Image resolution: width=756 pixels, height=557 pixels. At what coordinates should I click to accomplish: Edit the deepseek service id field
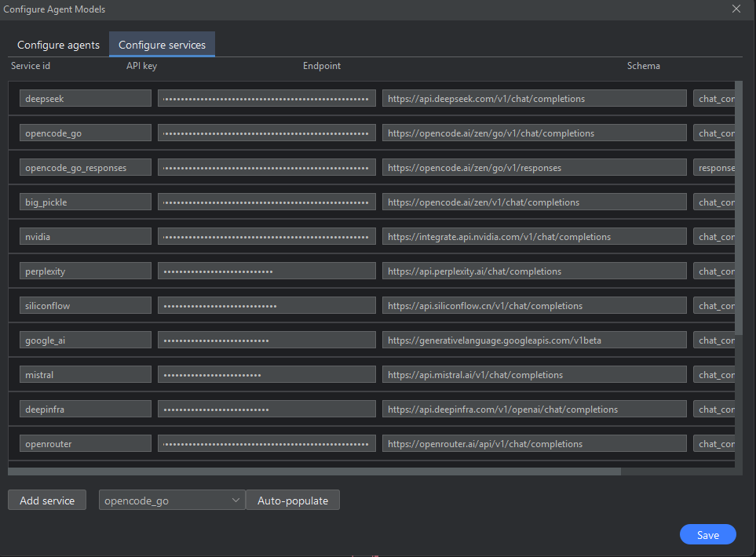86,98
